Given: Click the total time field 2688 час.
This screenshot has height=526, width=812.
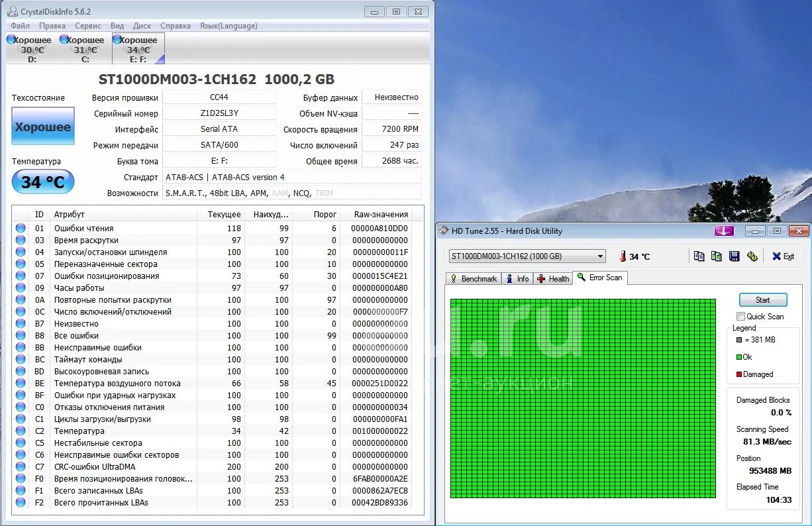Looking at the screenshot, I should click(392, 161).
